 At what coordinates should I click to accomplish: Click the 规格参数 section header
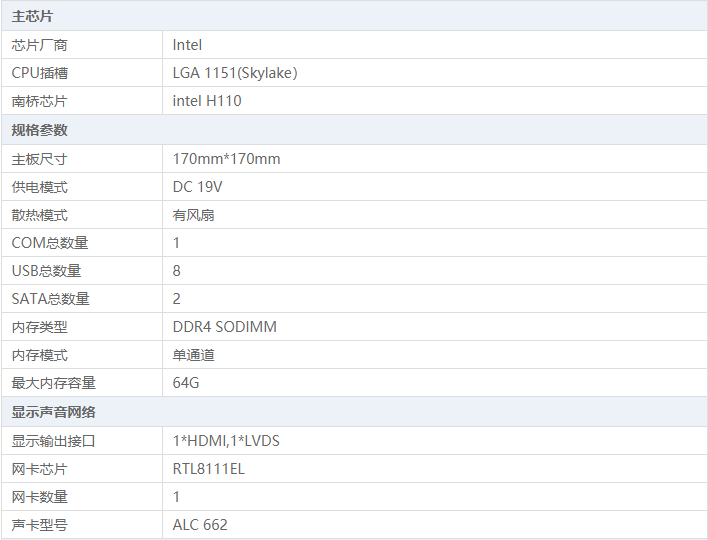(40, 130)
